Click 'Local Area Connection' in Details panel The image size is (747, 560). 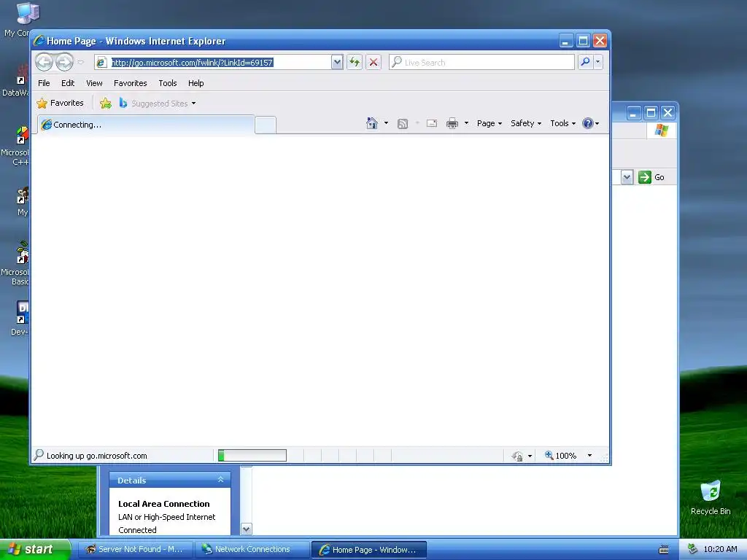click(x=164, y=504)
